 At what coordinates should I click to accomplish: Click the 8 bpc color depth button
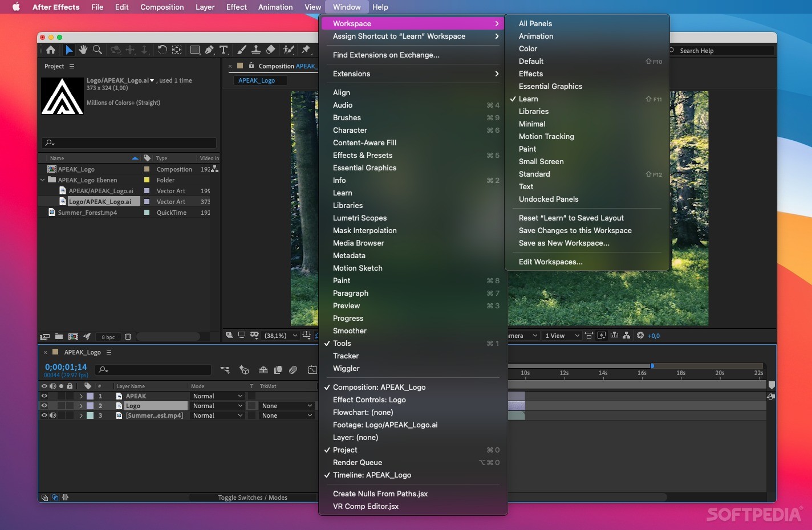pos(108,337)
